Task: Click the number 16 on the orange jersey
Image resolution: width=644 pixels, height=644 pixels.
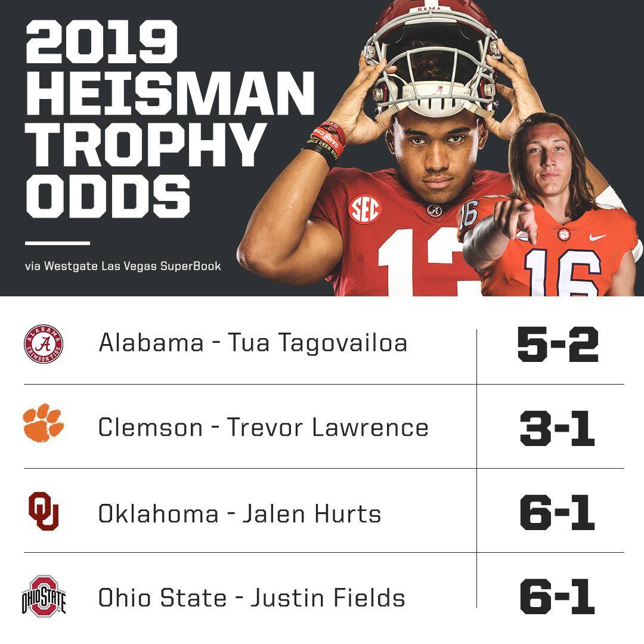Action: tap(563, 272)
